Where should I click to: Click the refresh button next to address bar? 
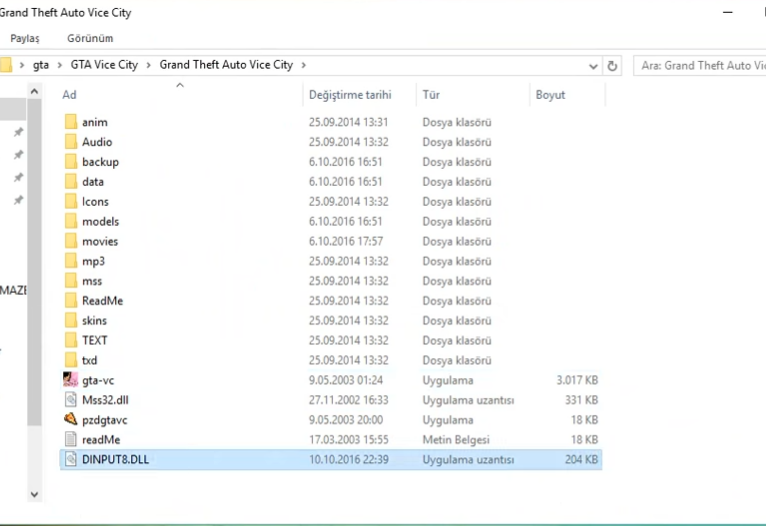click(613, 65)
